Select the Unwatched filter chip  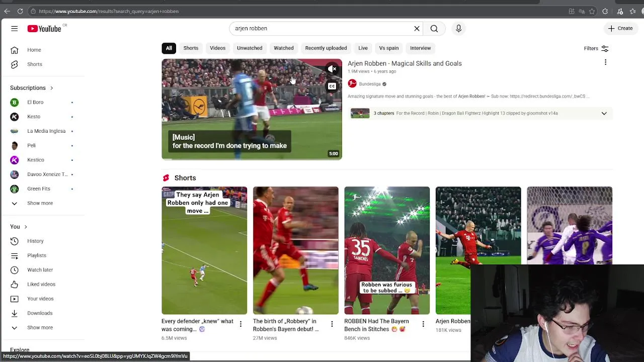tap(250, 48)
